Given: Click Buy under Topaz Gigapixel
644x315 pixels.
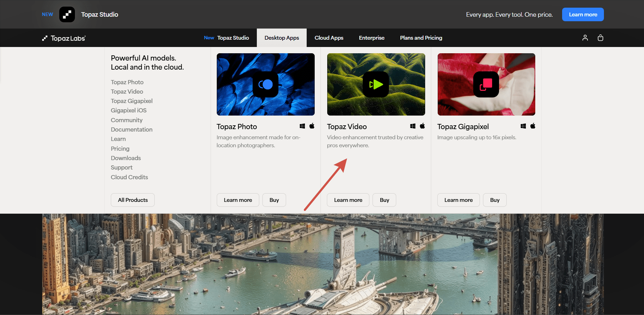Looking at the screenshot, I should click(495, 200).
